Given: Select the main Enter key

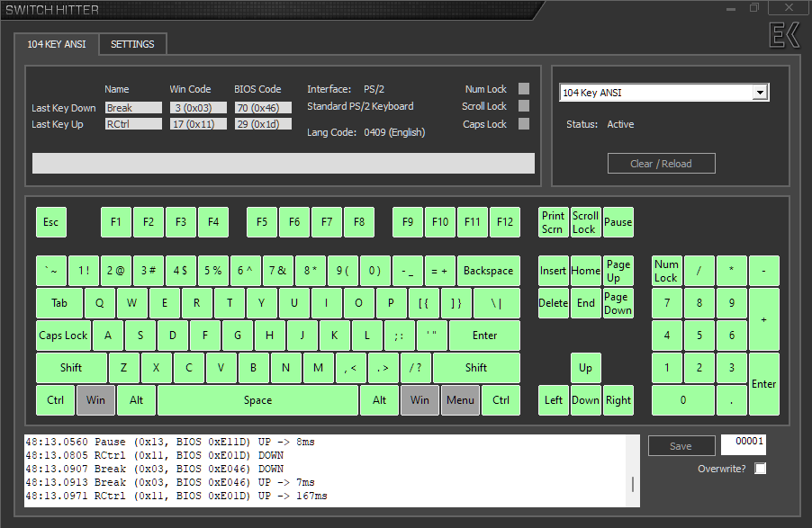Looking at the screenshot, I should (x=485, y=335).
